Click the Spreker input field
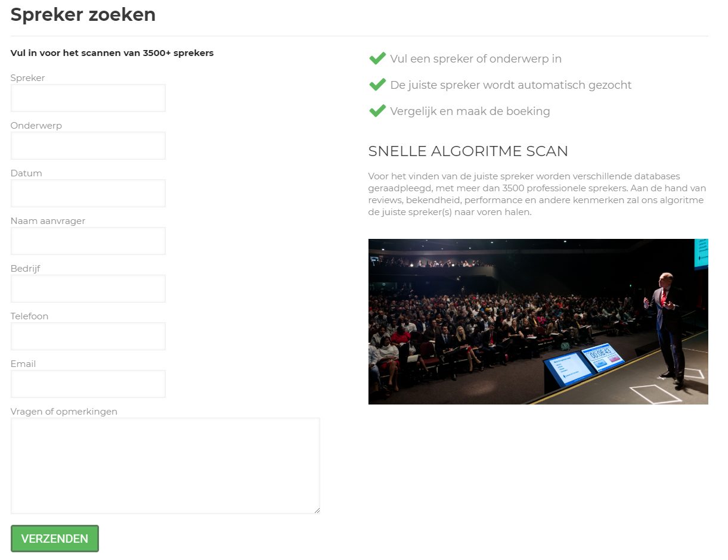 tap(88, 98)
